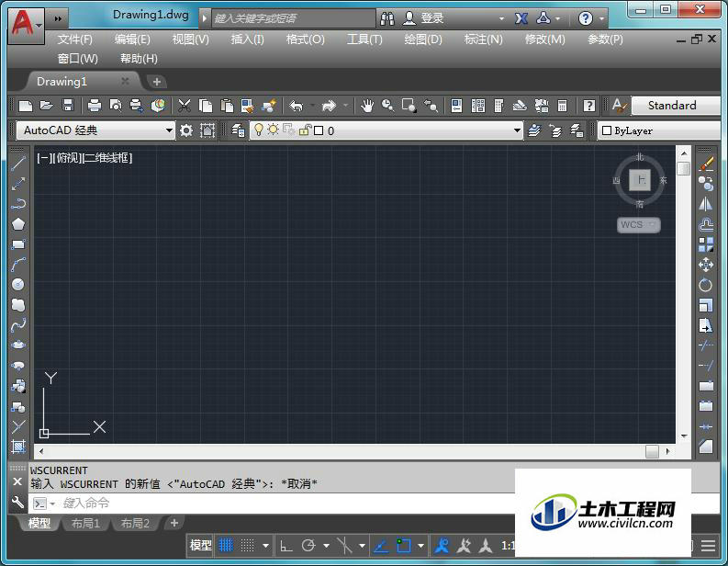
Task: Click the 模型 button in status bar
Action: (x=200, y=545)
